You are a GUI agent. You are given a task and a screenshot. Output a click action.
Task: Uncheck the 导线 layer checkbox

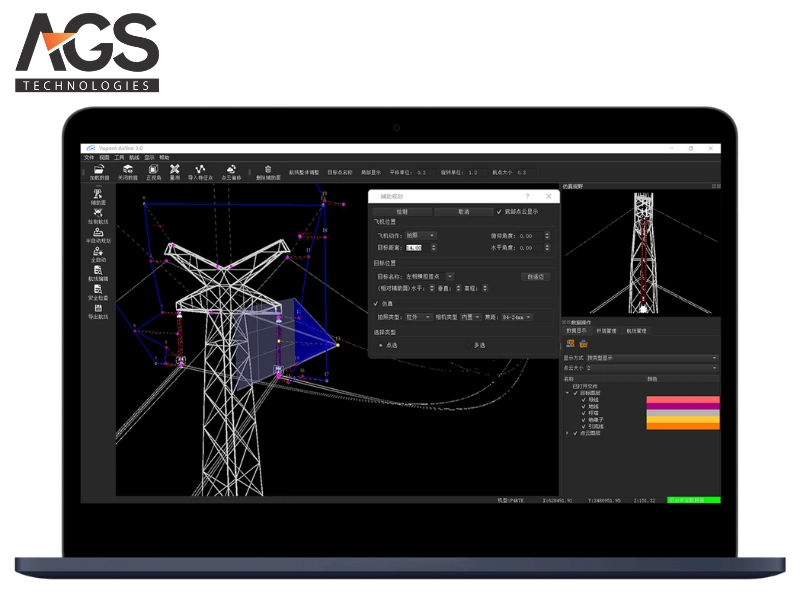point(584,400)
